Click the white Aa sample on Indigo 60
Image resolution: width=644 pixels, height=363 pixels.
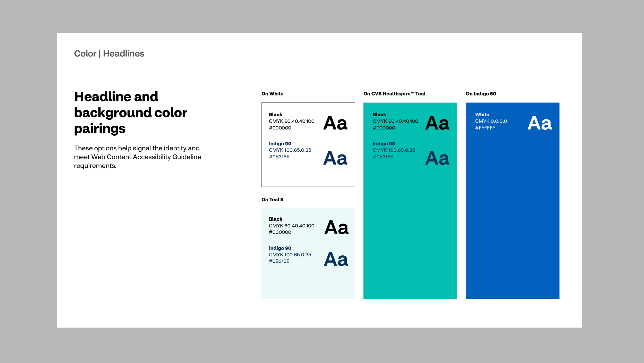539,123
